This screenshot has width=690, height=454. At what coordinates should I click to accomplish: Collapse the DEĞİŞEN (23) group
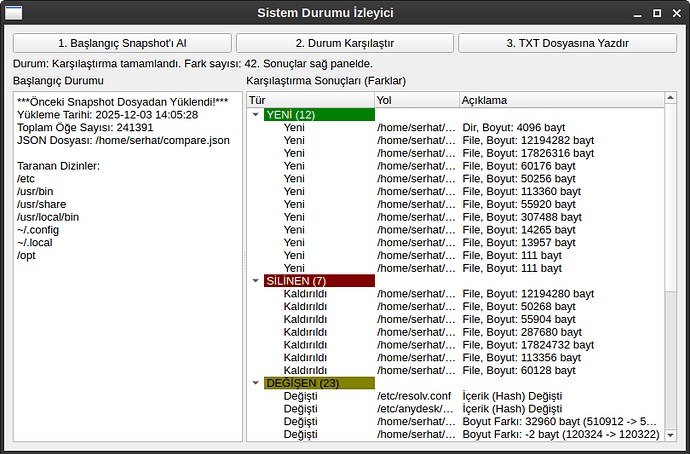(255, 383)
